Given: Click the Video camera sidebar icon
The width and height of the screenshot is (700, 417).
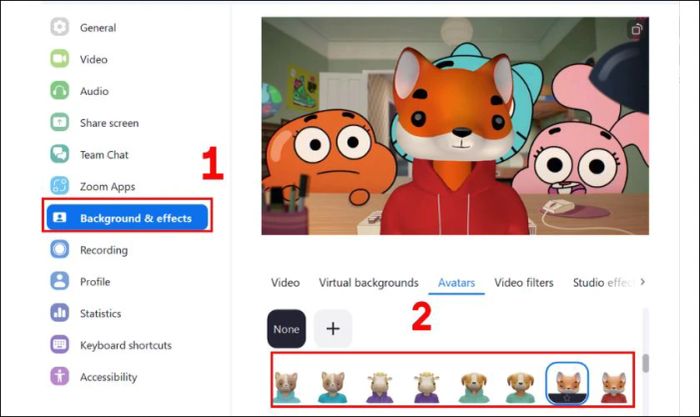Looking at the screenshot, I should tap(59, 58).
